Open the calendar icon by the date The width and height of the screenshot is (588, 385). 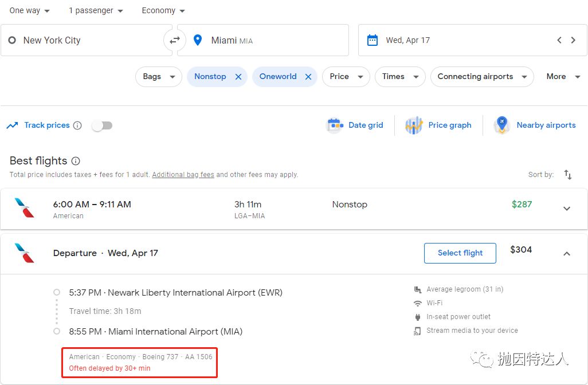coord(373,40)
